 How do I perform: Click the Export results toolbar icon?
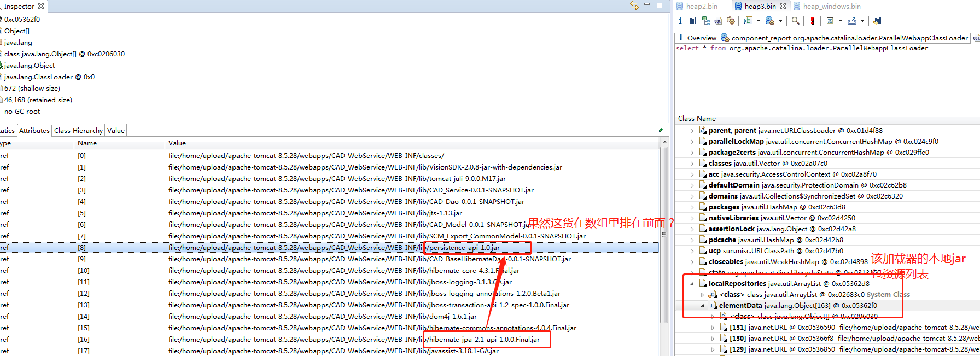852,21
